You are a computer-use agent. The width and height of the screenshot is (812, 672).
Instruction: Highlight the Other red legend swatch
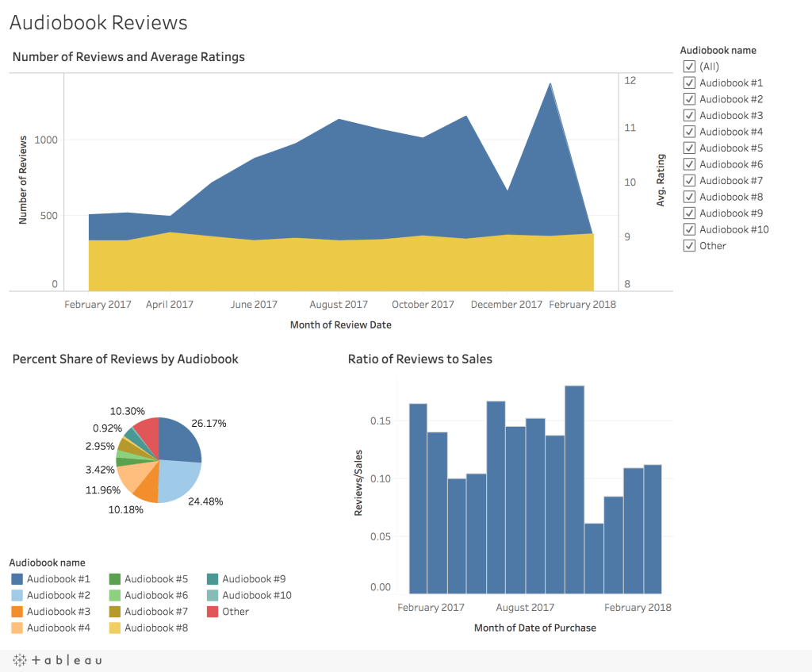[x=213, y=612]
